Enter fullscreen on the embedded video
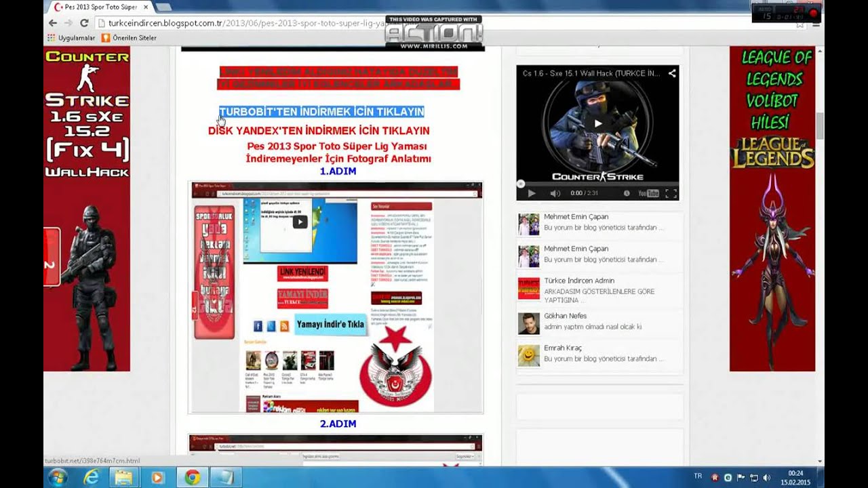Viewport: 868px width, 488px height. point(671,193)
